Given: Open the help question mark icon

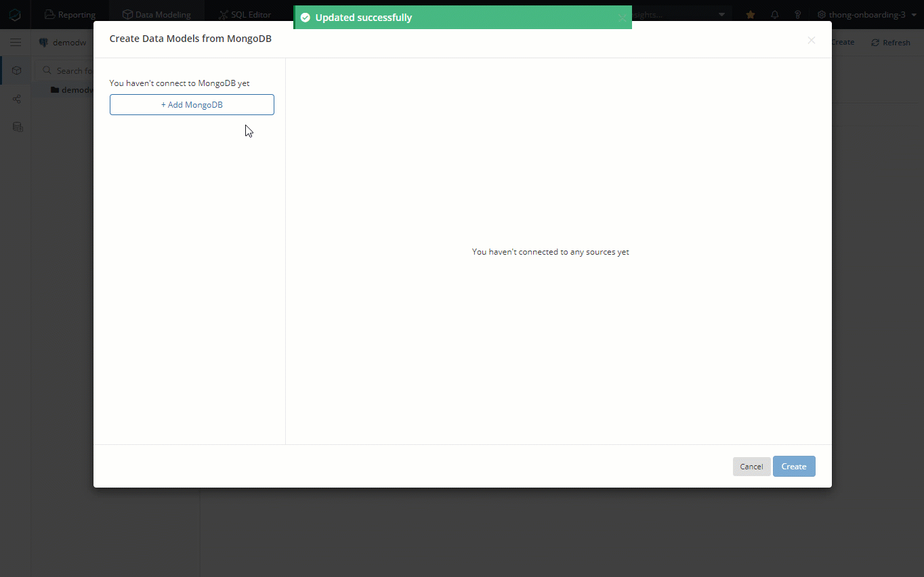Looking at the screenshot, I should pos(798,14).
